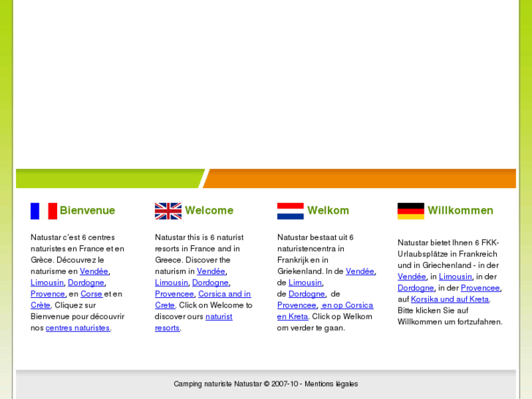The width and height of the screenshot is (532, 399).
Task: Click the Crete link in English text
Action: [x=165, y=305]
